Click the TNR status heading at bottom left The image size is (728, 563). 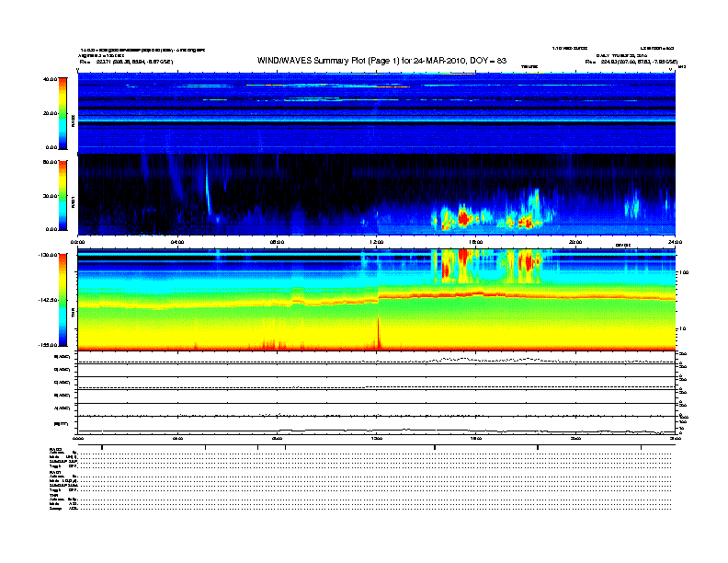point(54,494)
